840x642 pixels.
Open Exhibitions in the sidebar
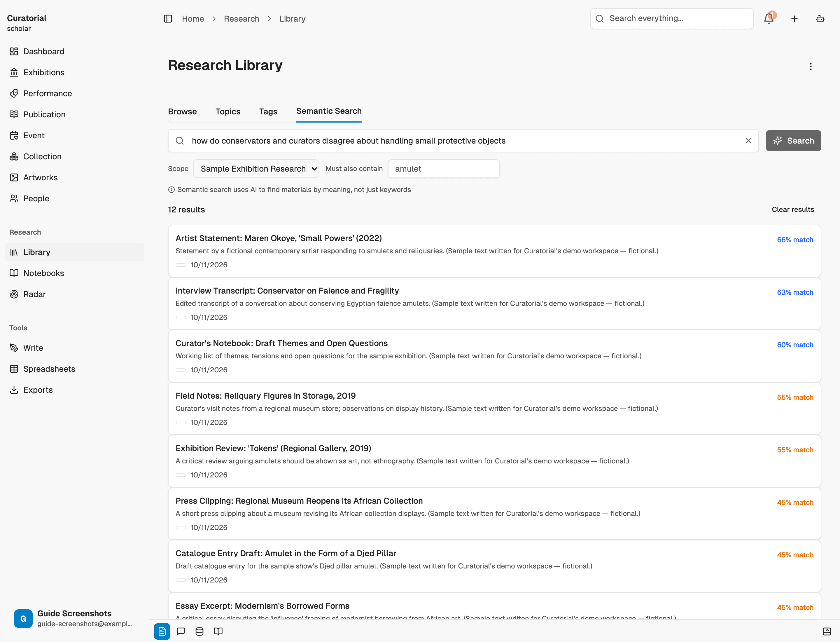[74, 72]
